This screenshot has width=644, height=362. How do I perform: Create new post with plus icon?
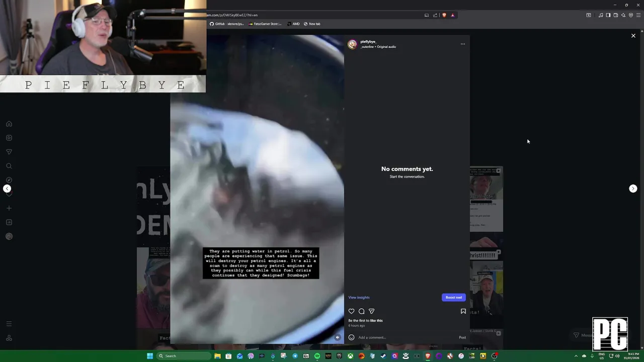pyautogui.click(x=9, y=208)
